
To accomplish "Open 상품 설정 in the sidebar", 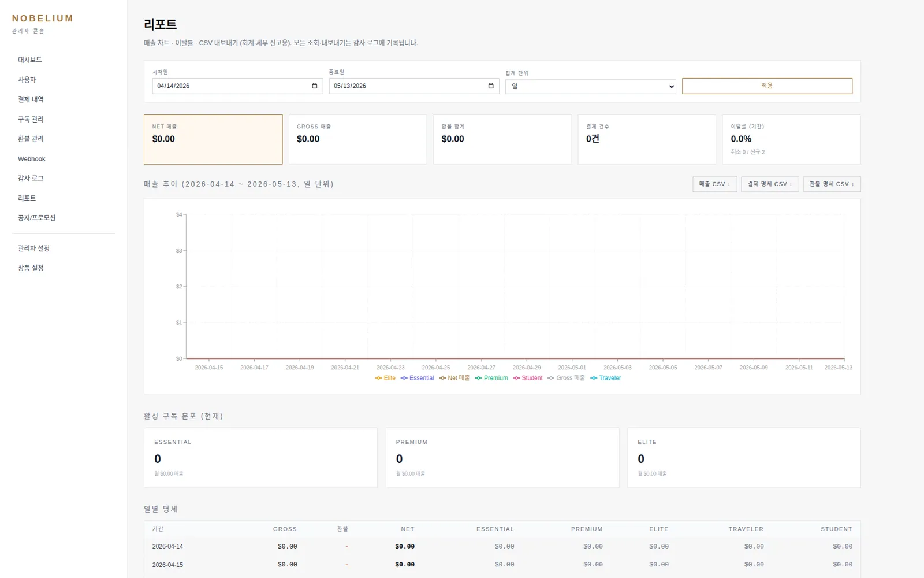I will point(31,268).
